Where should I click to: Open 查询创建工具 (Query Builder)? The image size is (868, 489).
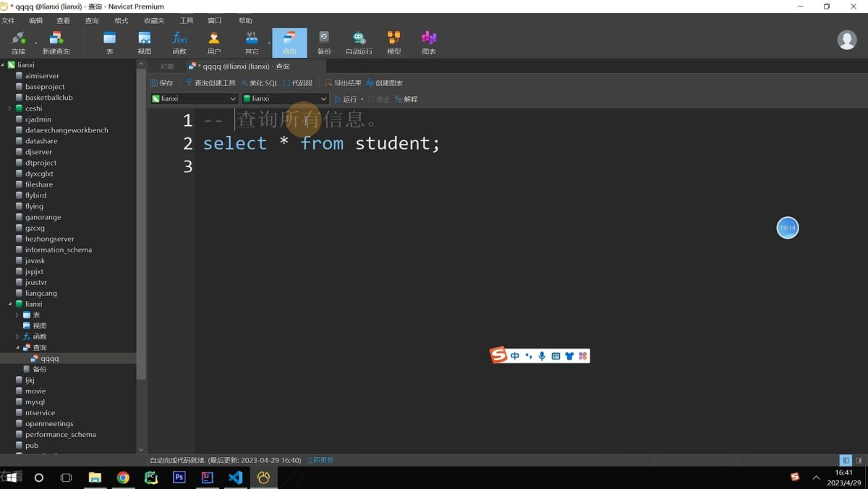pos(210,83)
